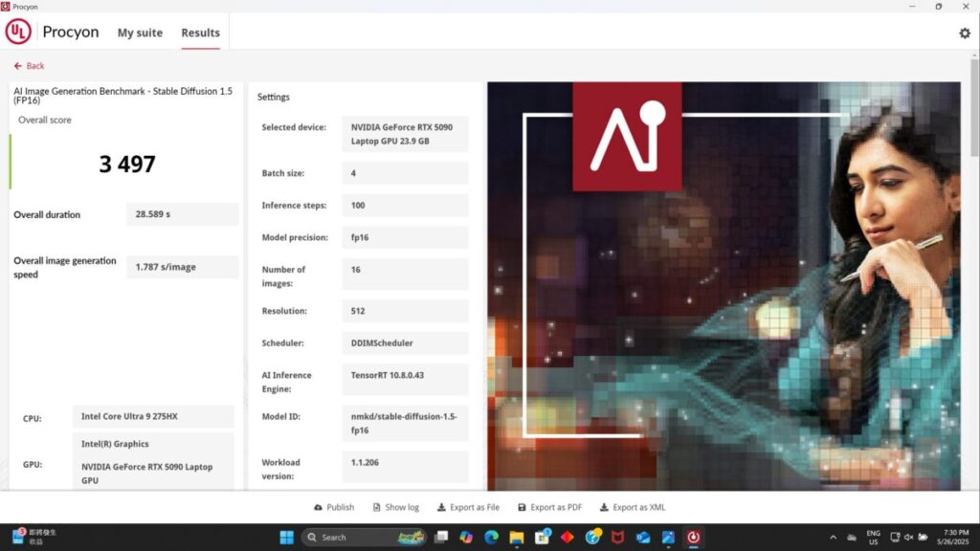
Task: Click the Export as XML label
Action: click(x=638, y=507)
